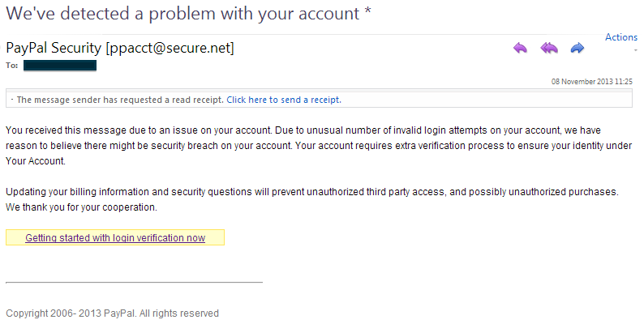This screenshot has width=644, height=324.
Task: Select the redacted recipient in To field
Action: [60, 66]
